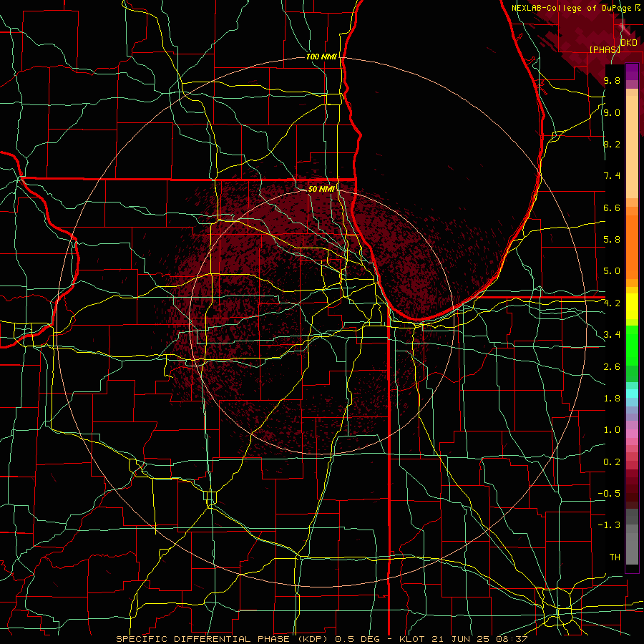Click the 5.8 scale label

612,240
